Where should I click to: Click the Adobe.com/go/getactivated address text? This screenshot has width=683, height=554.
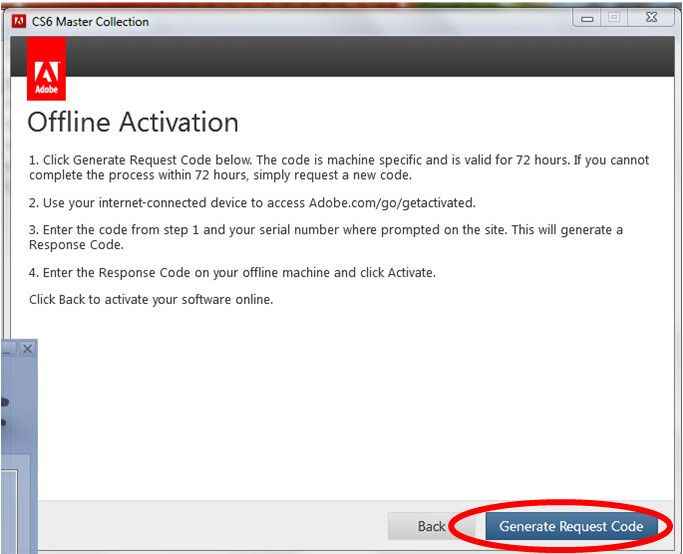(392, 203)
